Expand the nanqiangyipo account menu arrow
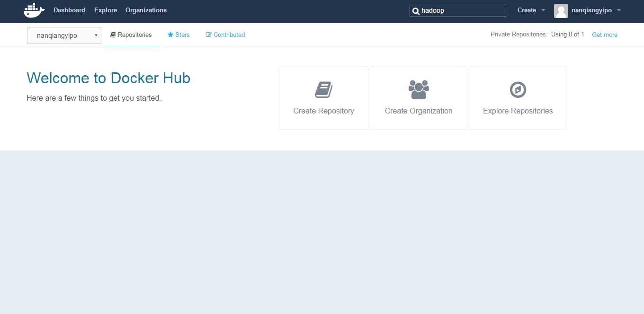Viewport: 644px width, 314px height. (x=619, y=10)
